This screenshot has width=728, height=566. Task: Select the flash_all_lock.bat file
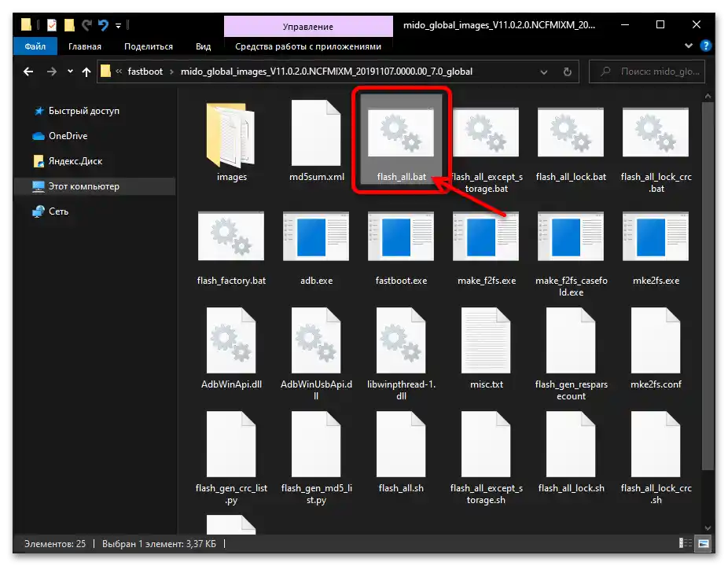coord(571,143)
